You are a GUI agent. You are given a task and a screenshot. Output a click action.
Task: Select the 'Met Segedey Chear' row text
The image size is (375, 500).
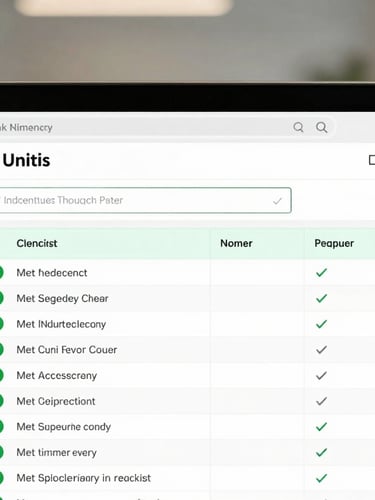[x=62, y=298]
